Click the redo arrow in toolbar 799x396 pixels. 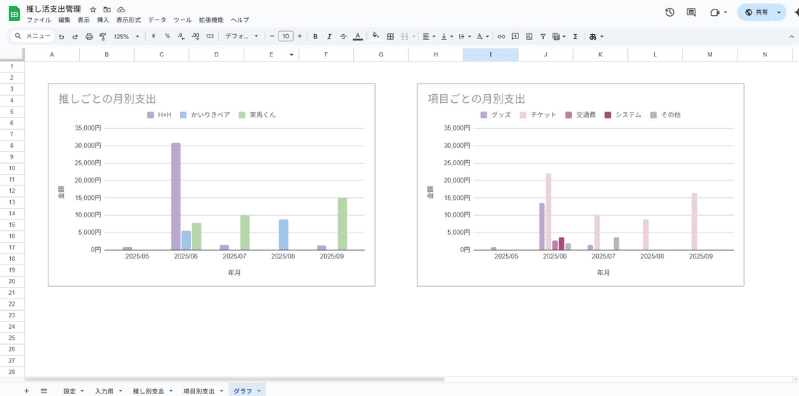point(75,37)
